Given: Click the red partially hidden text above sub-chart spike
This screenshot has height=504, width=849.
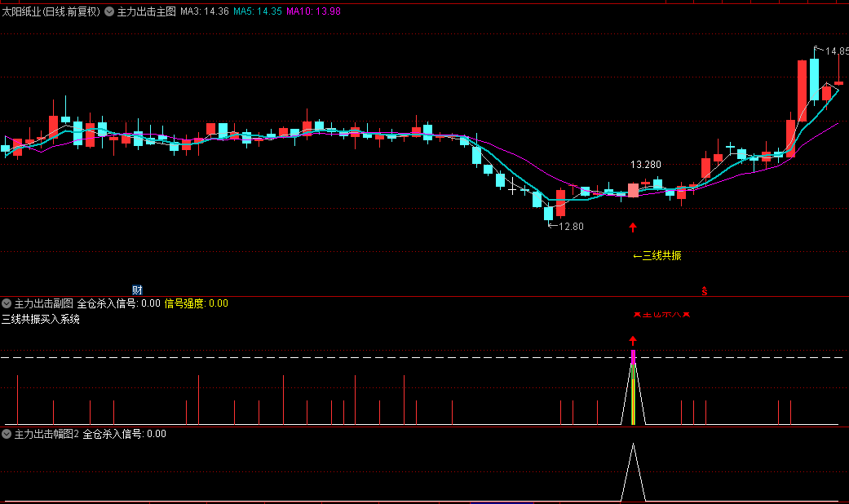Looking at the screenshot, I should coord(661,314).
